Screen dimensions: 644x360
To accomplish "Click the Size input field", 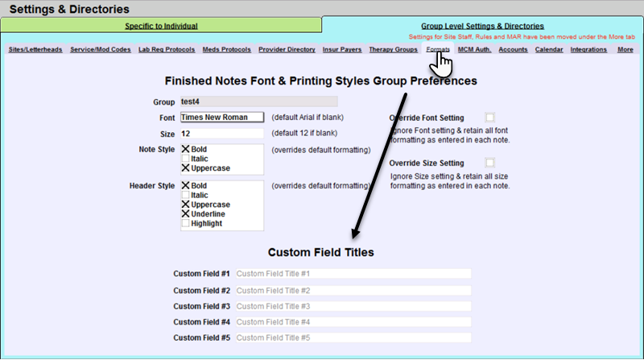I will 222,133.
